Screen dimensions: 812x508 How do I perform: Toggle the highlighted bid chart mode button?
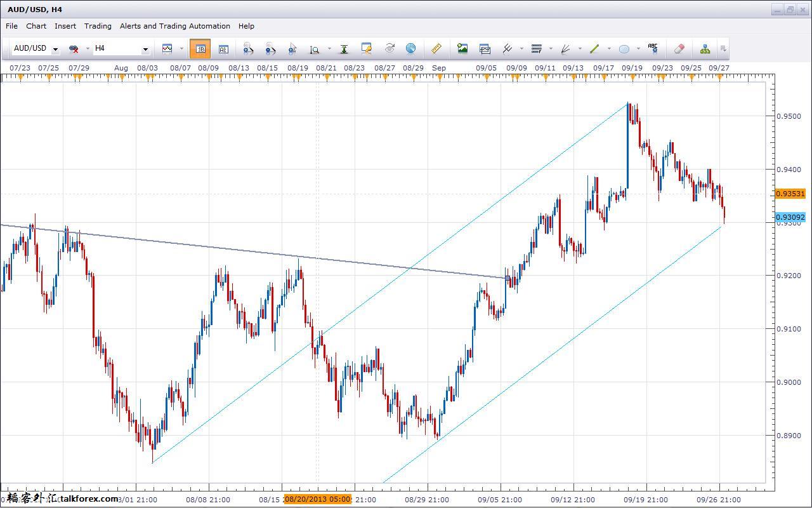tap(200, 49)
